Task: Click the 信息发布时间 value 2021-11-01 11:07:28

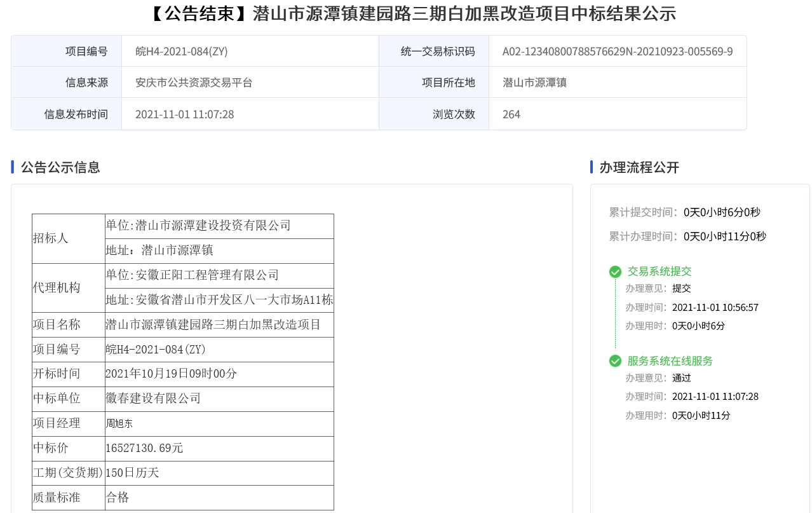Action: pyautogui.click(x=184, y=114)
